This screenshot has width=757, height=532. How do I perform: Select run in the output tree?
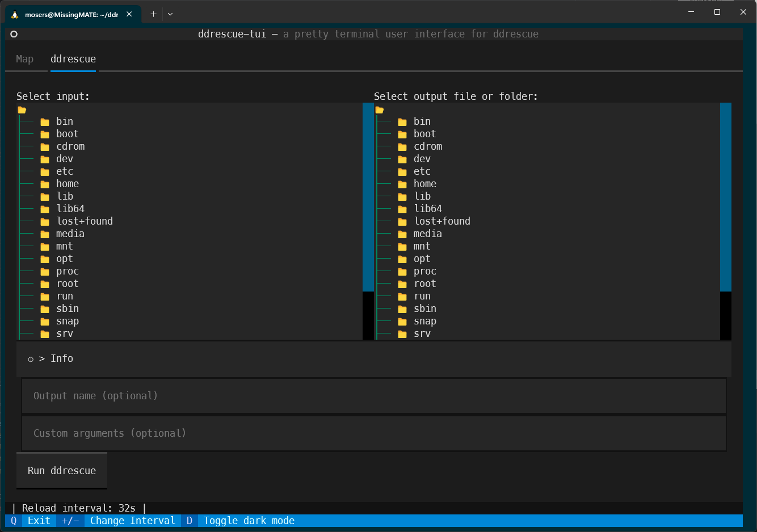422,297
